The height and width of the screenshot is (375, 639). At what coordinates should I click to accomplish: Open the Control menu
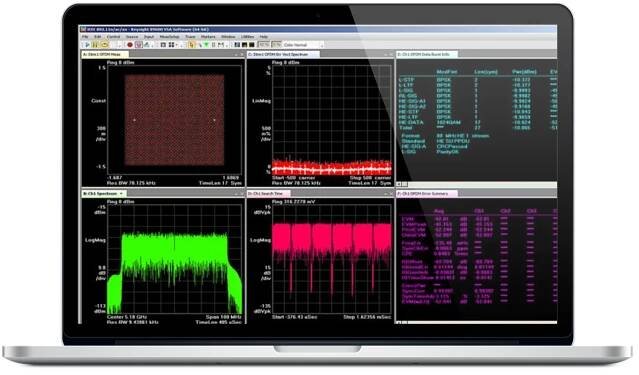pos(113,37)
